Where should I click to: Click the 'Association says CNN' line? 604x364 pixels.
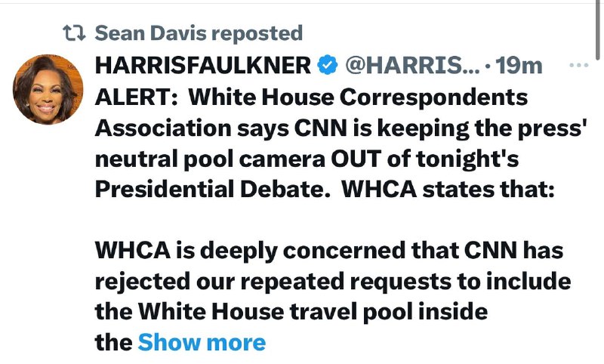pos(341,128)
